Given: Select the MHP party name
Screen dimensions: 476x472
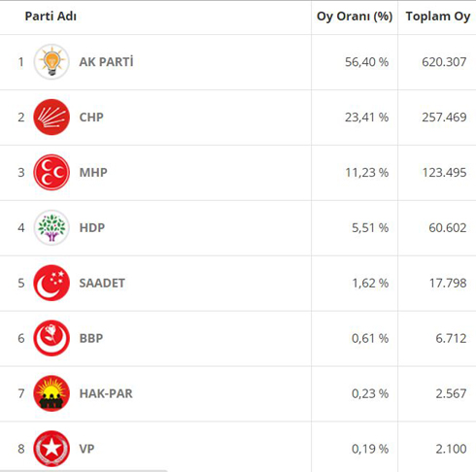Looking at the screenshot, I should (93, 173).
